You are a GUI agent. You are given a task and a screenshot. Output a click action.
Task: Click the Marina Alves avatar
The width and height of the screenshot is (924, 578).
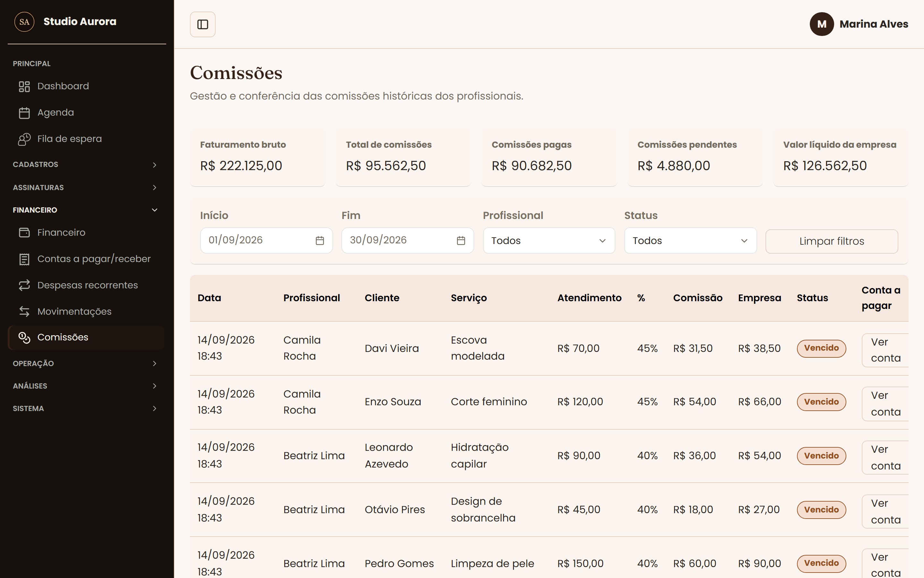click(822, 24)
